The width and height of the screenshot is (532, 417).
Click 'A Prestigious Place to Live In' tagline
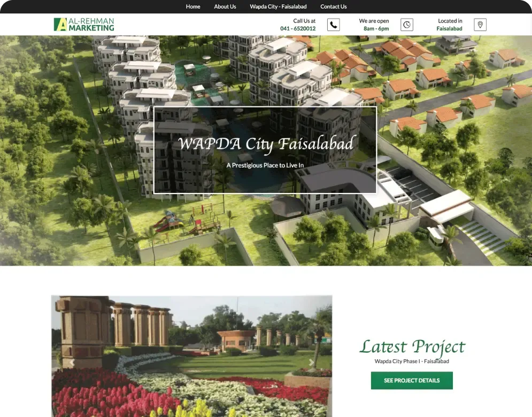pyautogui.click(x=265, y=165)
